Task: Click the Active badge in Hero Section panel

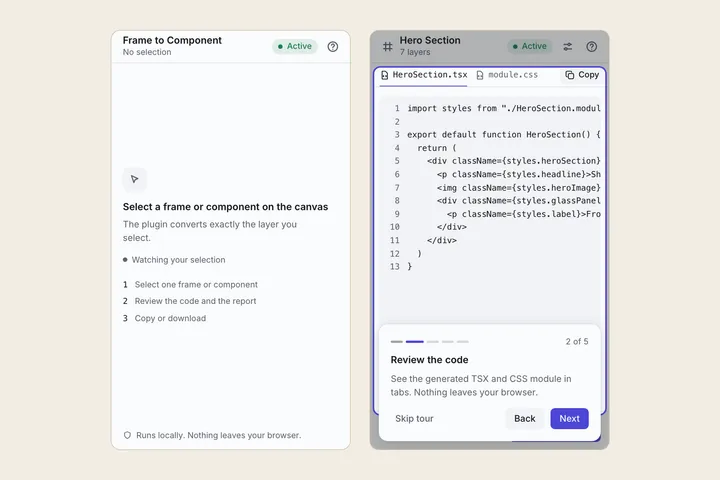Action: click(x=530, y=46)
